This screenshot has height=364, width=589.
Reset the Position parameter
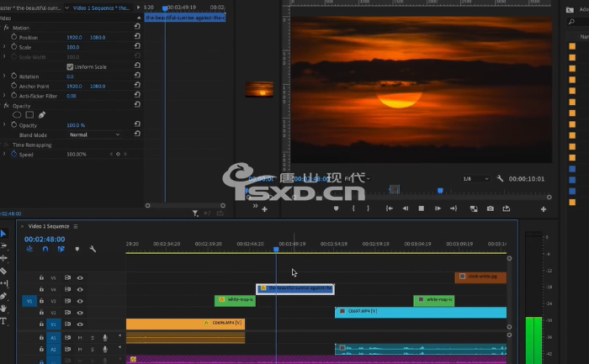[x=137, y=37]
